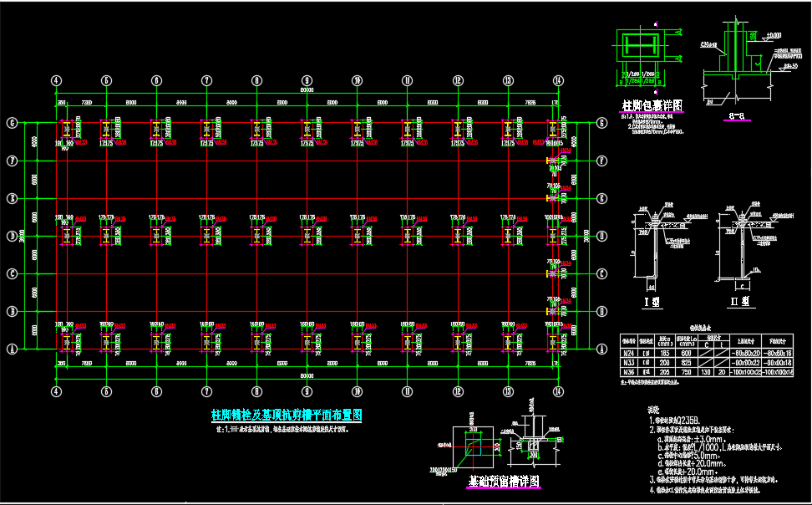Select note 1 mentioning Q235B
Image resolution: width=812 pixels, height=505 pixels.
[x=676, y=421]
